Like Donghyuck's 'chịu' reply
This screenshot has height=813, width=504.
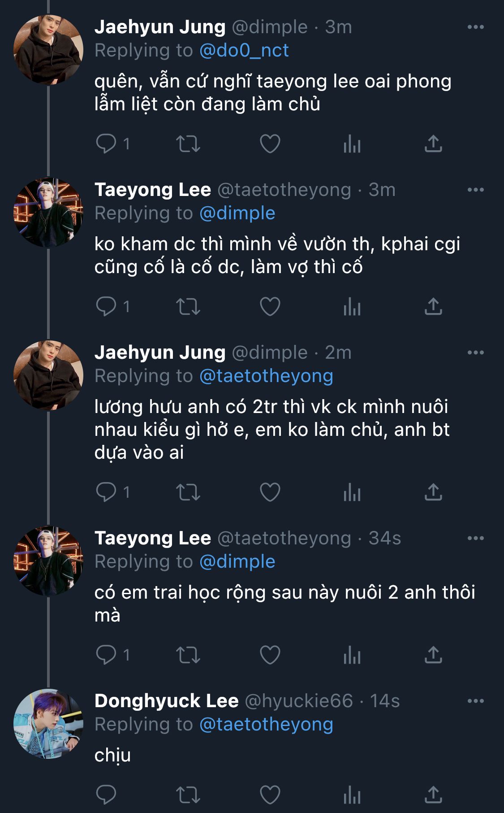270,795
